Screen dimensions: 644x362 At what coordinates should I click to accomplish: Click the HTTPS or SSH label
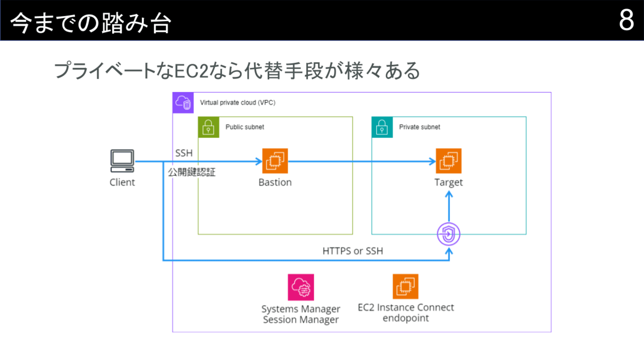pyautogui.click(x=353, y=251)
